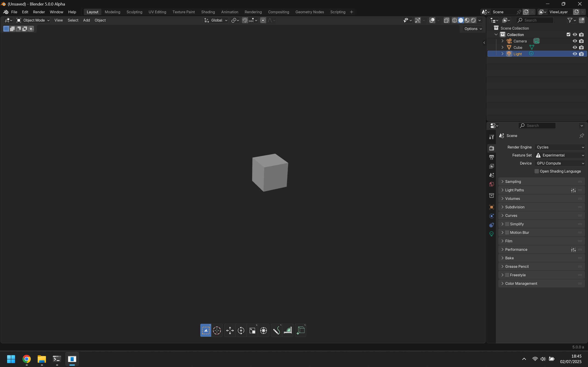Screen dimensions: 588x367
Task: Enable the Motion Blur checkbox
Action: [507, 233]
